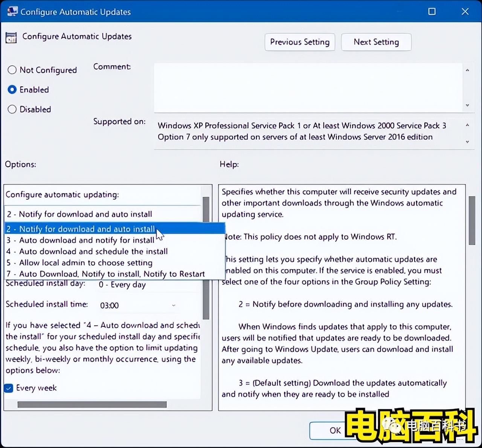This screenshot has height=448, width=482.
Task: Select the Not Configured radio button
Action: pyautogui.click(x=12, y=70)
